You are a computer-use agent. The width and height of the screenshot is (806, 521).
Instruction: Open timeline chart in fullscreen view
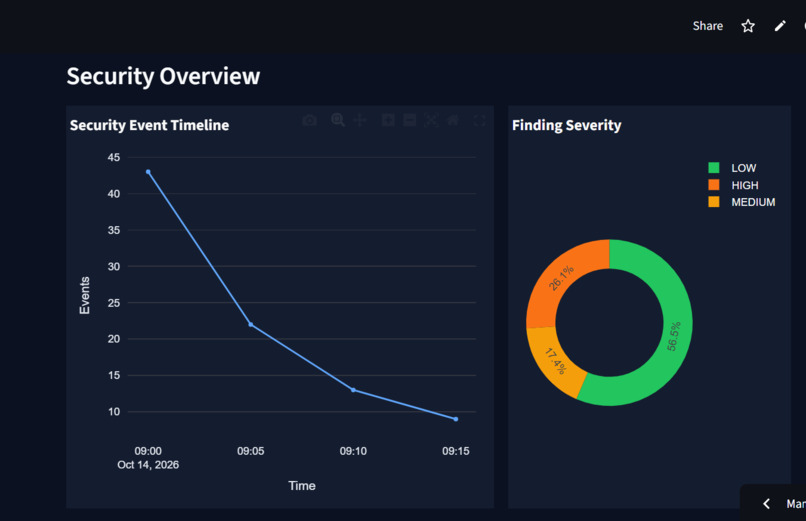tap(480, 120)
